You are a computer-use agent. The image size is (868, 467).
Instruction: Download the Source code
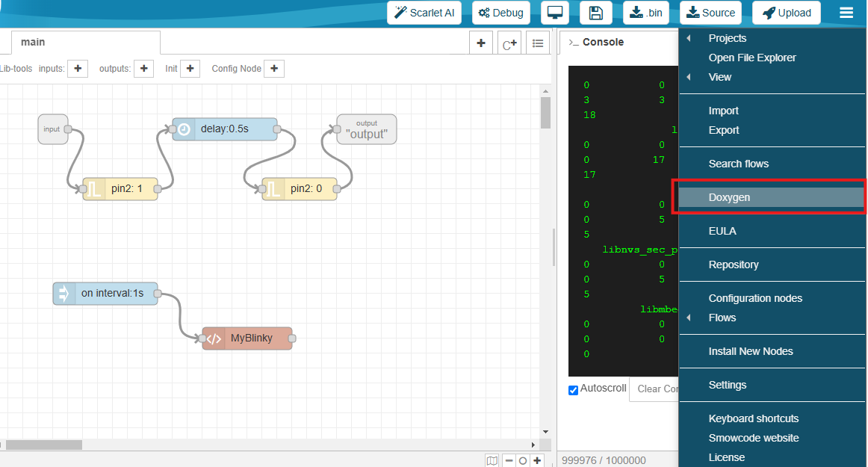point(711,13)
